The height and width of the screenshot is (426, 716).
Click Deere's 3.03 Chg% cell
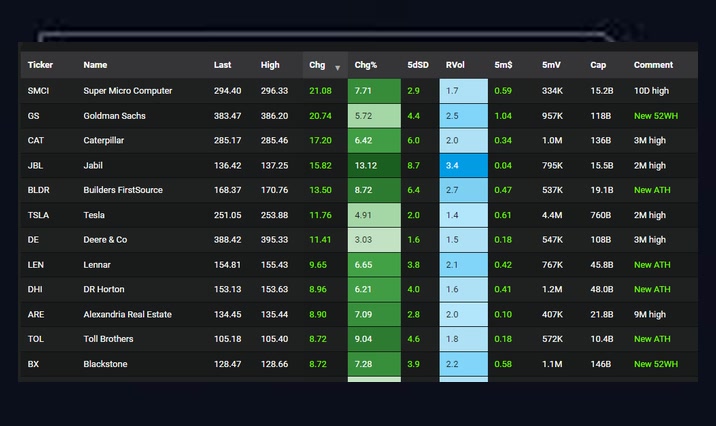(x=374, y=240)
